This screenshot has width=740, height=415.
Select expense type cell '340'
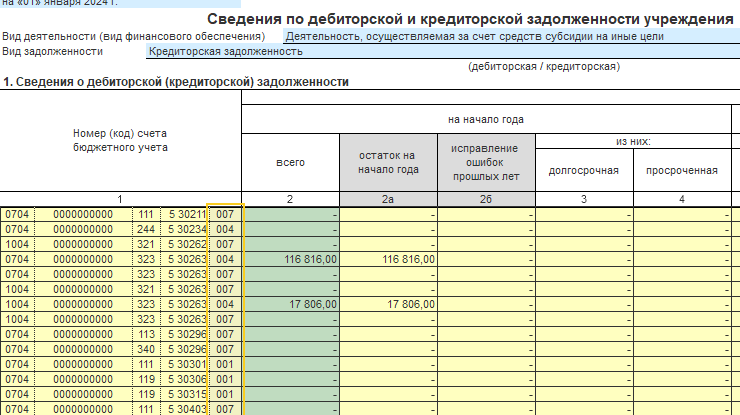[146, 349]
